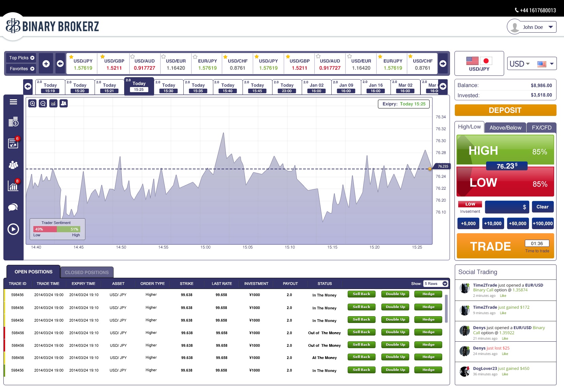
Task: Click the investment amount input field
Action: pyautogui.click(x=507, y=207)
